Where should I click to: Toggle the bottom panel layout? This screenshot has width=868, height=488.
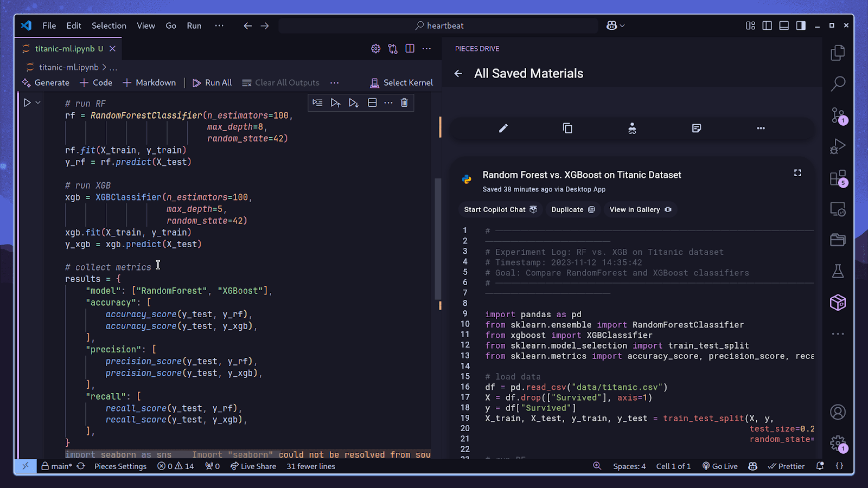[x=784, y=25]
